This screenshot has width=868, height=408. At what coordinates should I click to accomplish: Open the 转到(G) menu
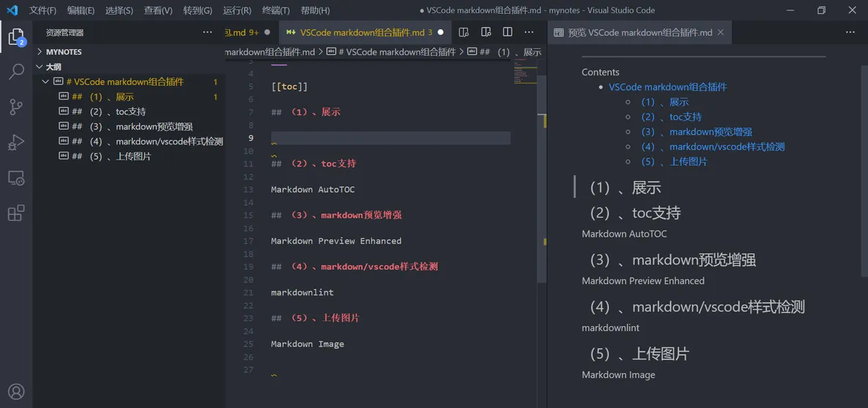coord(198,10)
